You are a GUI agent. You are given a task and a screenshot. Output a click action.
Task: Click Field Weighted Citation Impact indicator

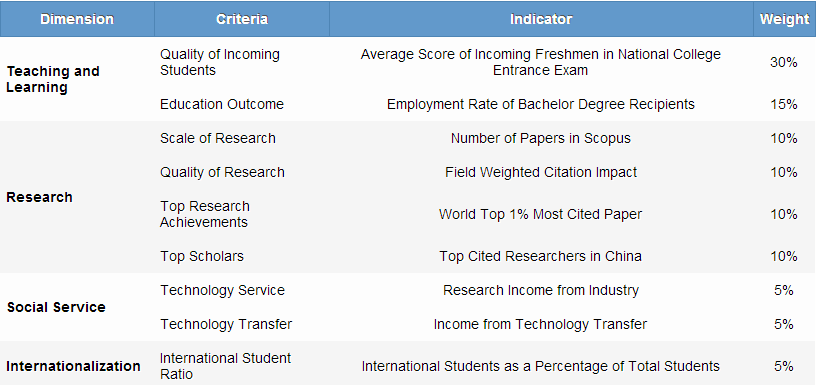541,172
